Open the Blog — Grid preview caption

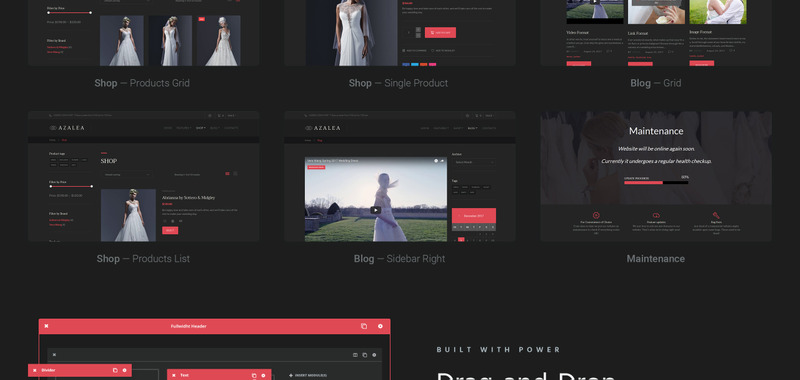[656, 83]
